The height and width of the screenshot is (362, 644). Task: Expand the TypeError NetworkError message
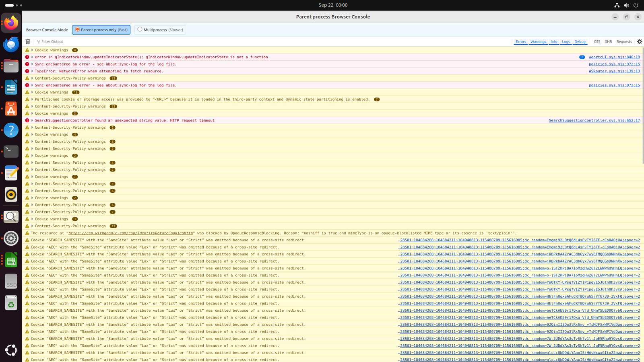[x=32, y=71]
